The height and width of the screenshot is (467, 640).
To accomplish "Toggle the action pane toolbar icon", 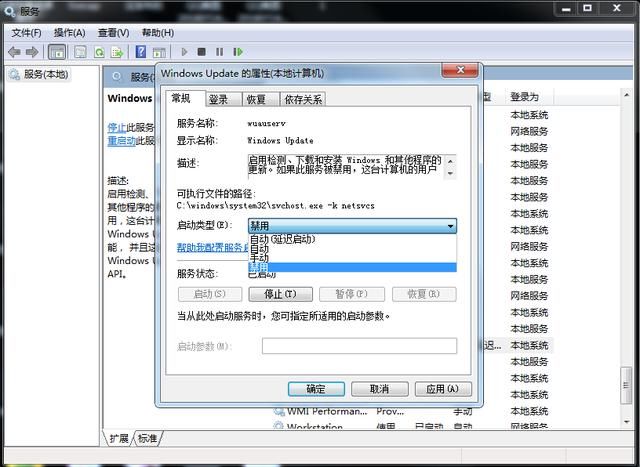I will [159, 52].
